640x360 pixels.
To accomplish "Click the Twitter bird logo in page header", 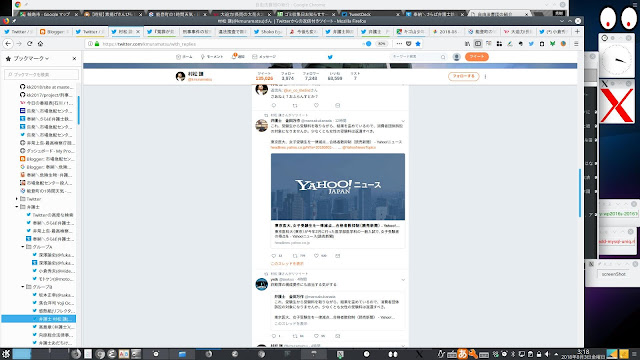I will coord(330,57).
